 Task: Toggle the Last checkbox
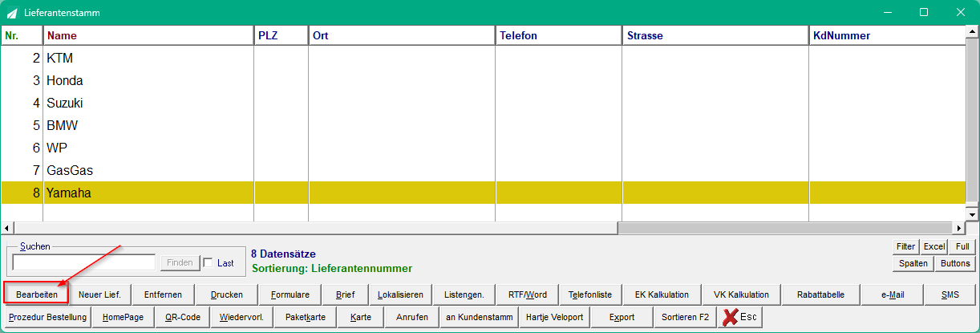(208, 262)
